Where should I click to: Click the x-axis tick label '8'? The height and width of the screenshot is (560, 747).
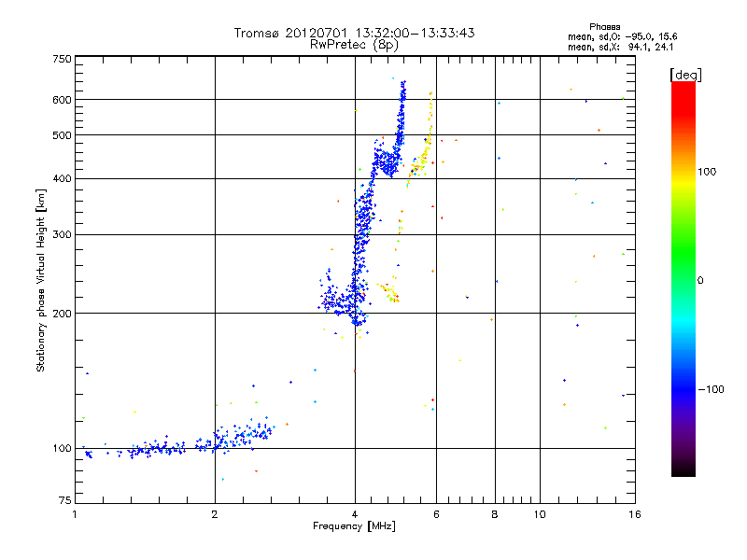pos(495,514)
